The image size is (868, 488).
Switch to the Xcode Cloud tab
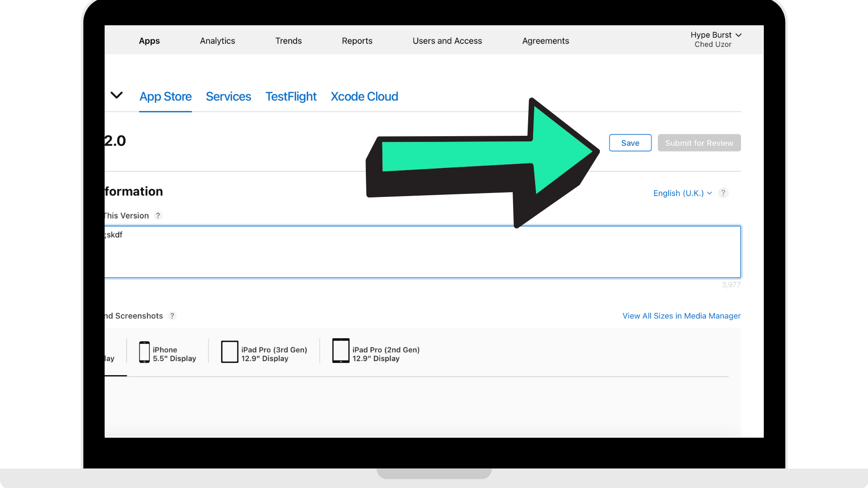(x=364, y=96)
